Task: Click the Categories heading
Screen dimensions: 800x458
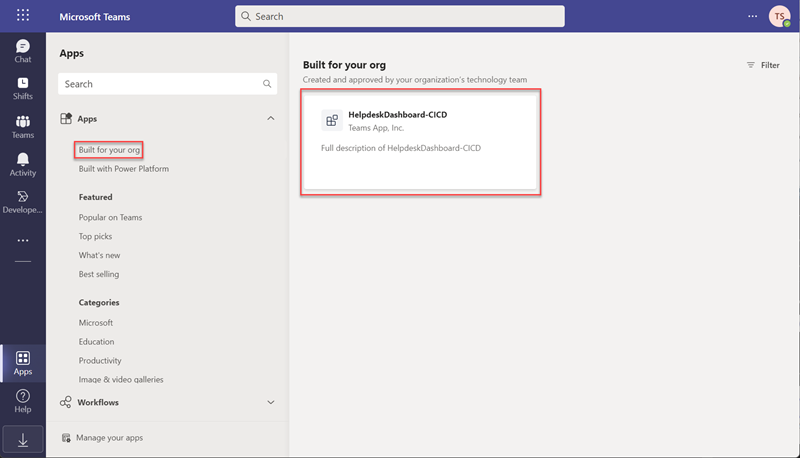Action: click(x=99, y=302)
